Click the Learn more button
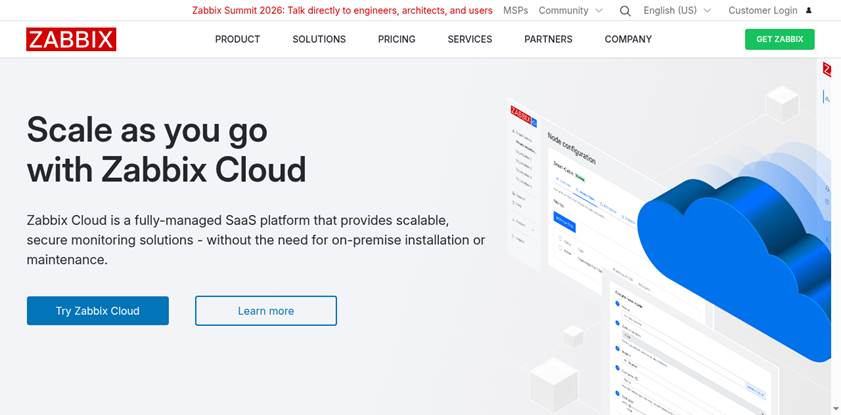This screenshot has height=415, width=841. [x=266, y=310]
